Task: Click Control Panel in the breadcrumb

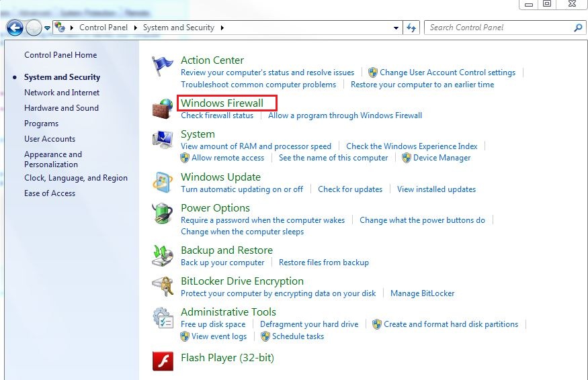Action: pos(103,28)
